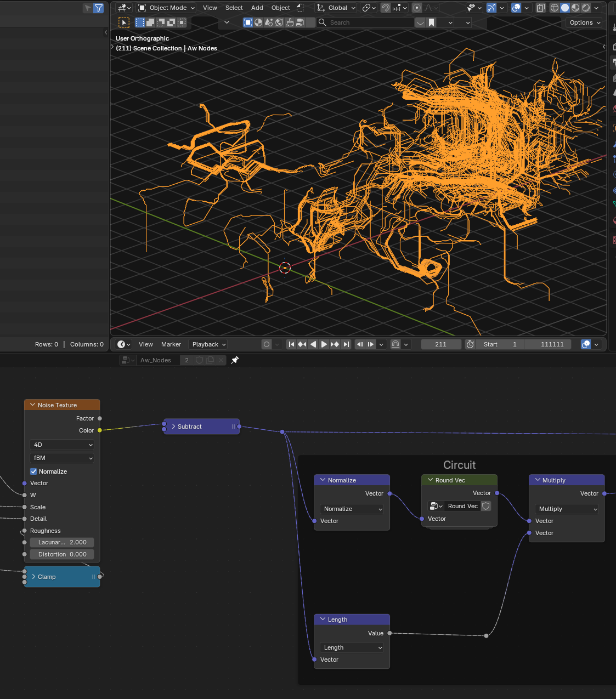Play the animation forward
The image size is (616, 699).
(324, 344)
